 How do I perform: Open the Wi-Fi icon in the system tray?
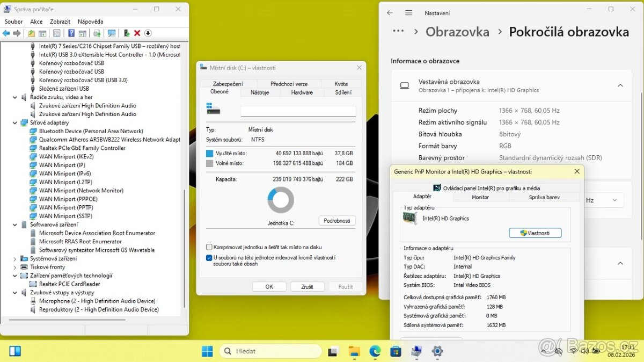coord(574,352)
